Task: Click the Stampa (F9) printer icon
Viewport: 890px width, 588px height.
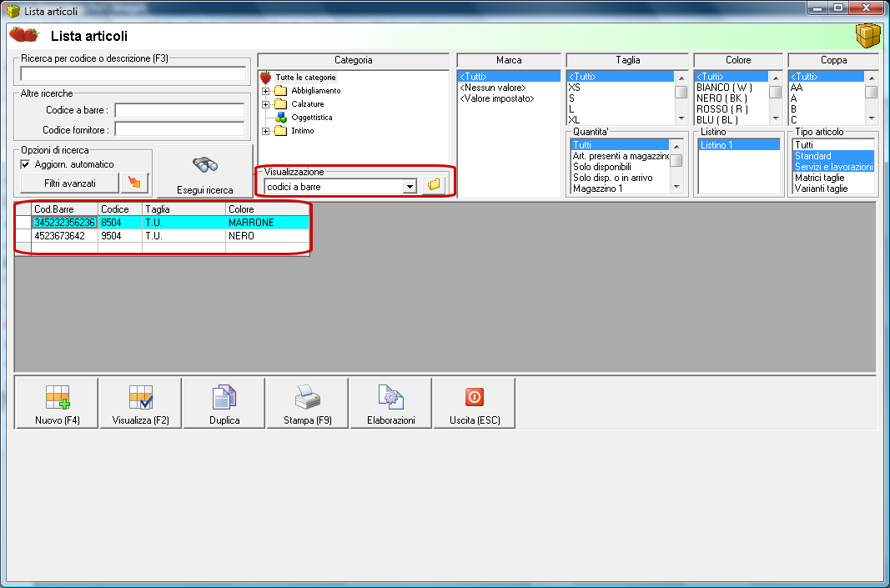Action: coord(308,397)
